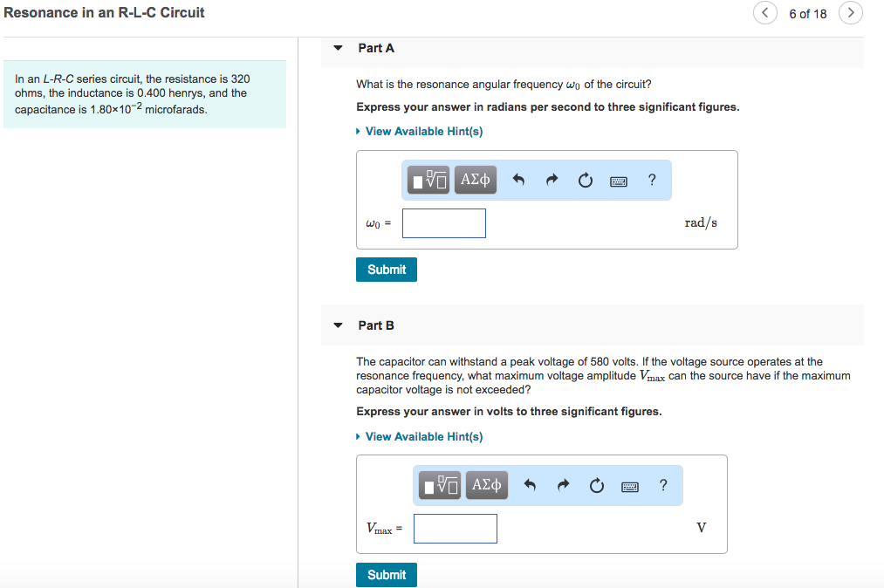This screenshot has height=588, width=884.
Task: Click the undo arrow in Part B toolbar
Action: coord(530,485)
